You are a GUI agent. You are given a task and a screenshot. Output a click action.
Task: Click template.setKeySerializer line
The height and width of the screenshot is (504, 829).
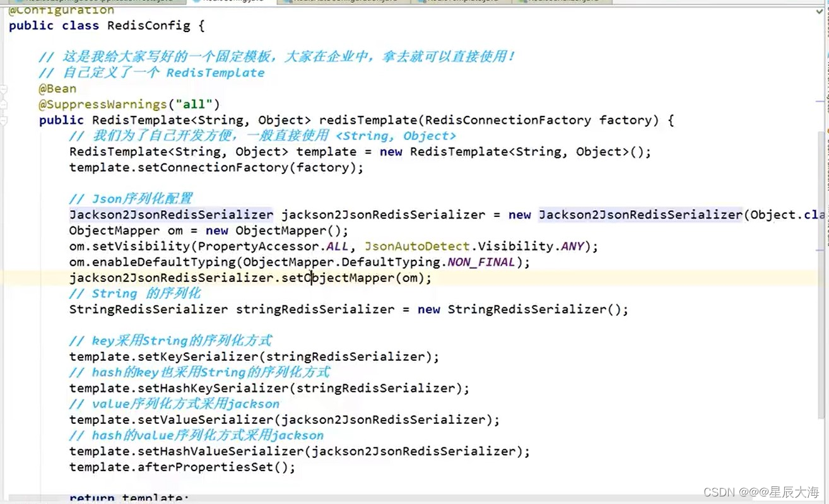click(x=254, y=357)
